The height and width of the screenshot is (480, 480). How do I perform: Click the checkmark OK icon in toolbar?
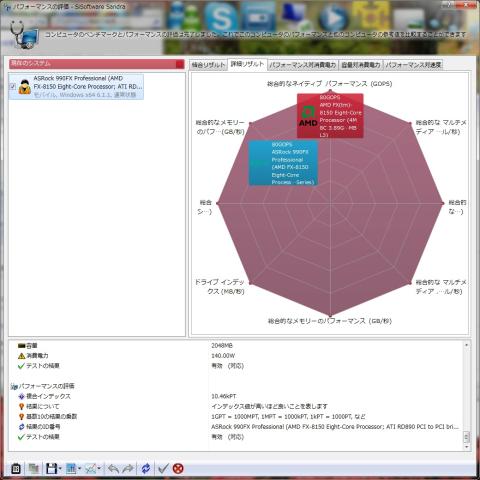click(163, 469)
